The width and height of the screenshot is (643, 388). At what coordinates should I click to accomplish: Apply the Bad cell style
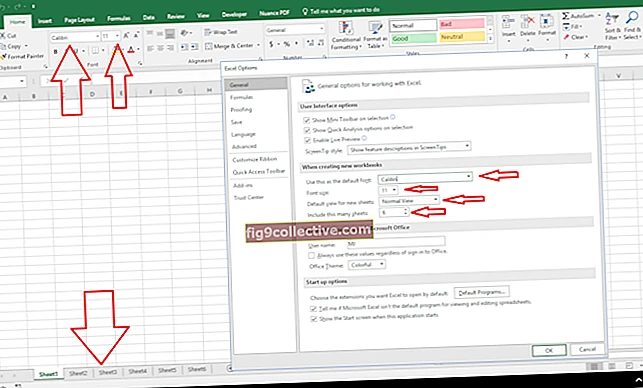(x=462, y=24)
